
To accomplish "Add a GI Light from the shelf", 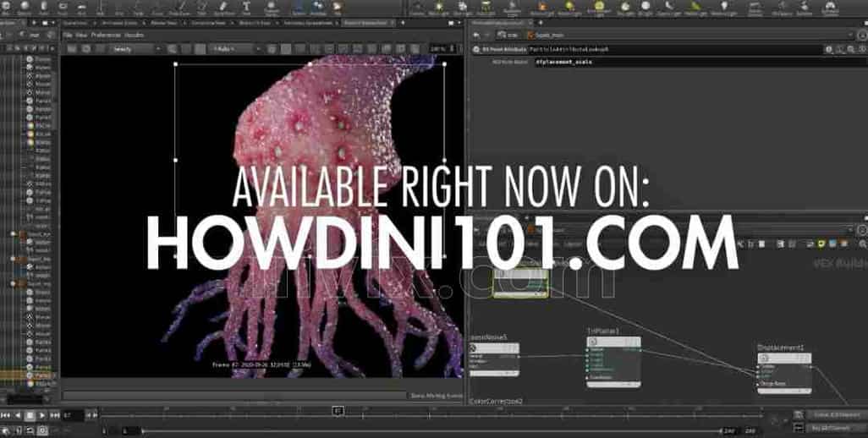I will tap(646, 8).
